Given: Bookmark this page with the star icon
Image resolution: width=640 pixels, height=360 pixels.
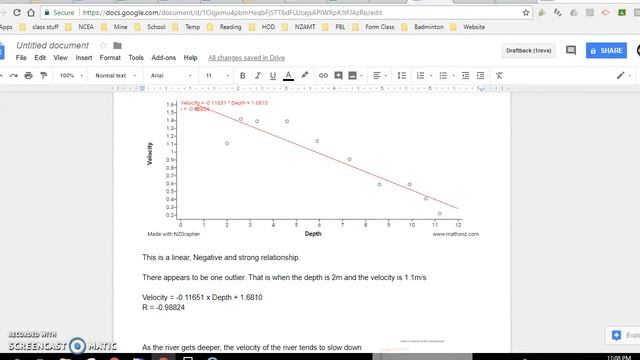Looking at the screenshot, I should pos(526,13).
